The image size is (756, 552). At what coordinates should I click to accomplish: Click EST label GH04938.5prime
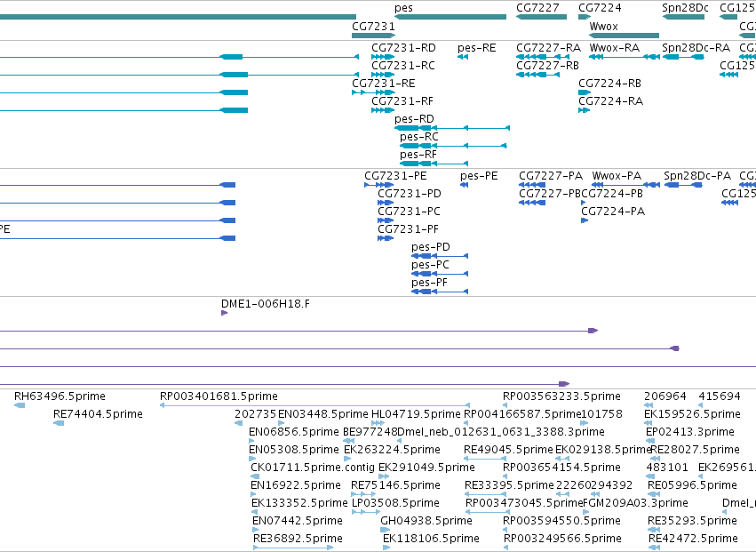coord(426,522)
